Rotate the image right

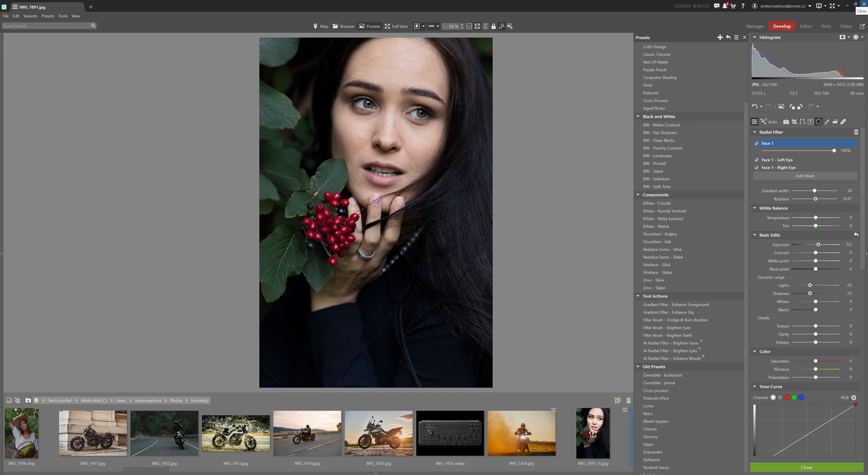pyautogui.click(x=800, y=106)
